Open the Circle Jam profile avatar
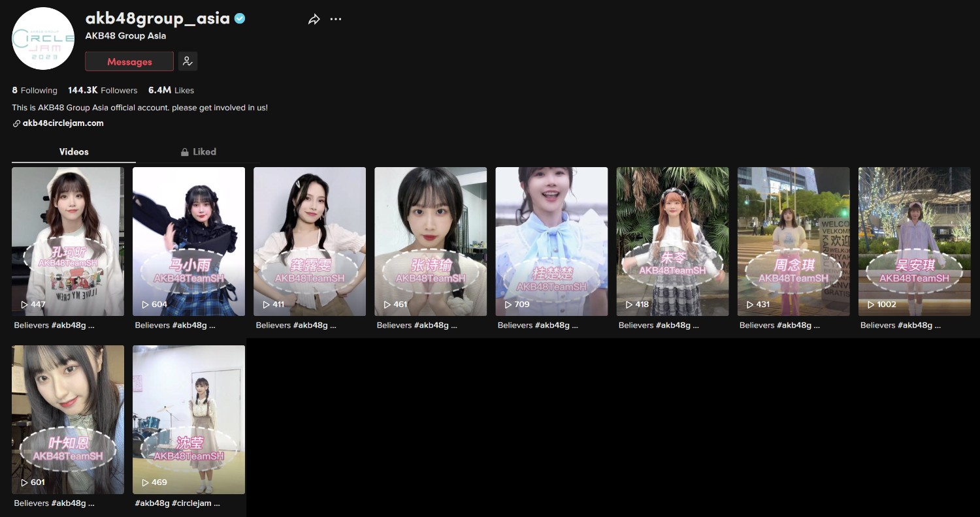 (43, 39)
